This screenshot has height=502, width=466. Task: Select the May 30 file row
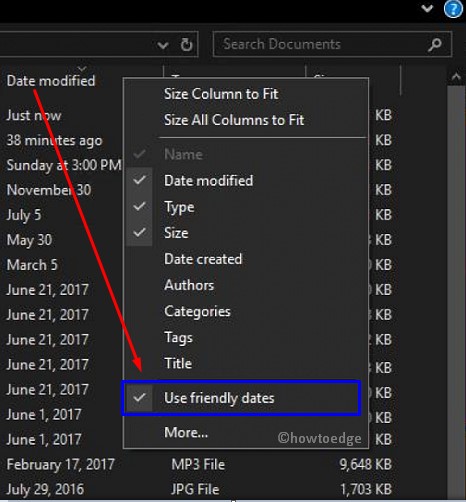point(29,240)
